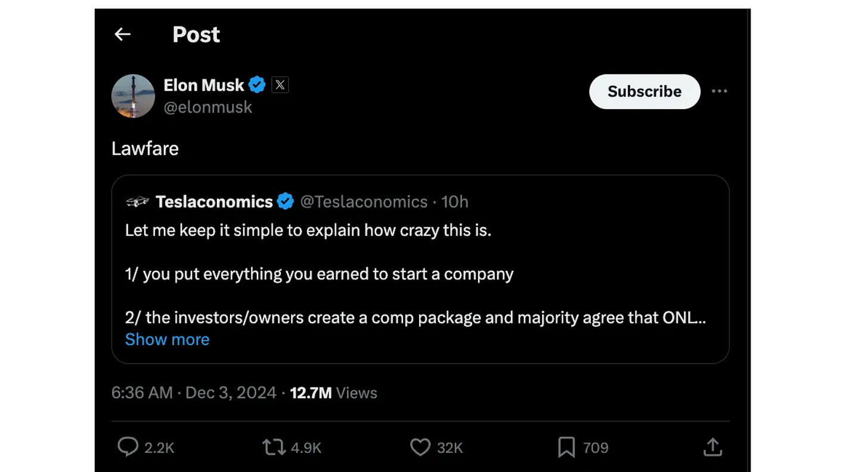Click the Teslaconomics car avatar icon
The height and width of the screenshot is (472, 868).
pyautogui.click(x=137, y=202)
